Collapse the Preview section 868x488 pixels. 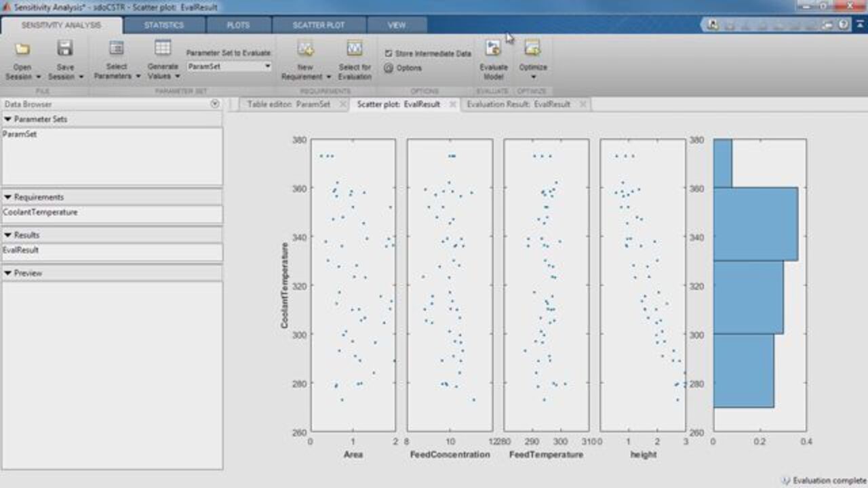(7, 273)
